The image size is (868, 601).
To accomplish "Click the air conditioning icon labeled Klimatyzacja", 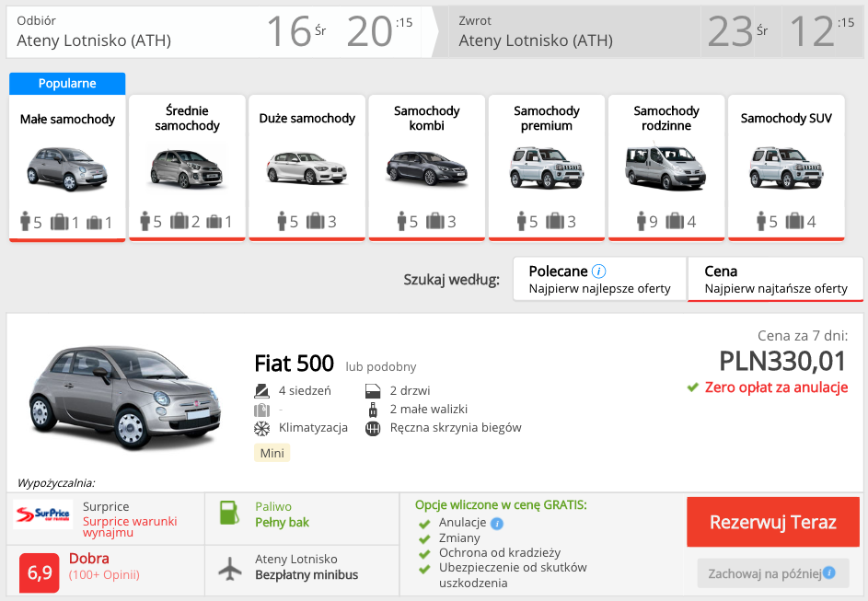I will [261, 427].
